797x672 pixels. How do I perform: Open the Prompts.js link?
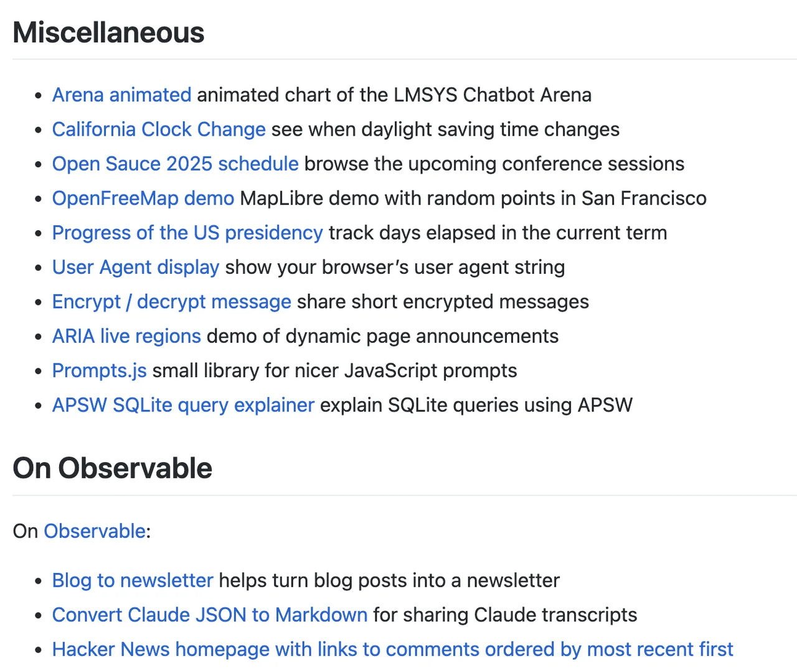pos(100,370)
